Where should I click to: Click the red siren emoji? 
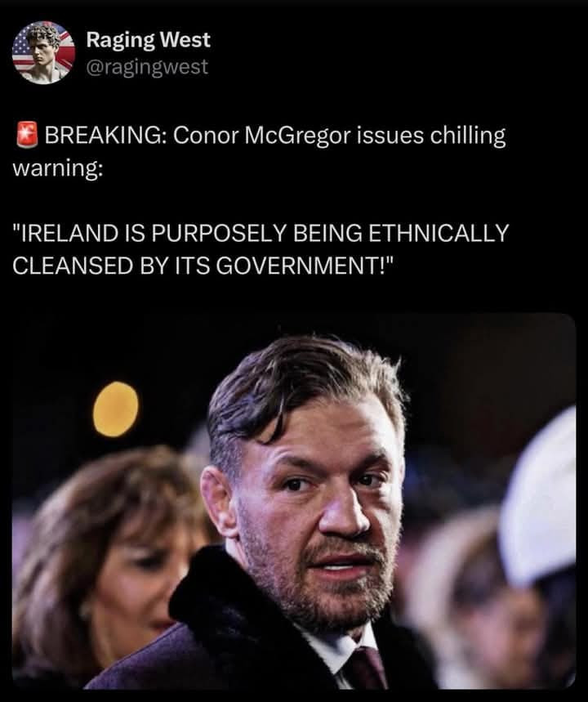pos(28,134)
